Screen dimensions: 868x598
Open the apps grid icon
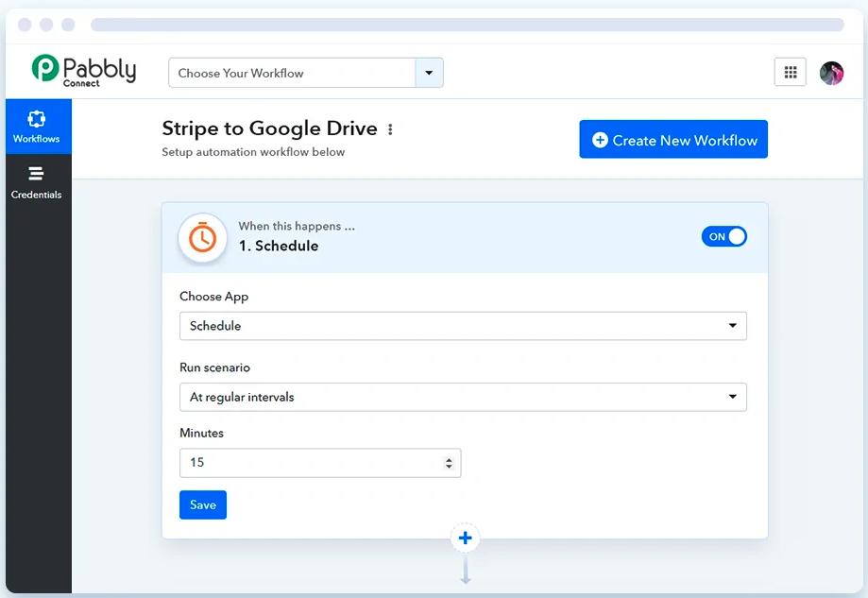click(x=790, y=73)
